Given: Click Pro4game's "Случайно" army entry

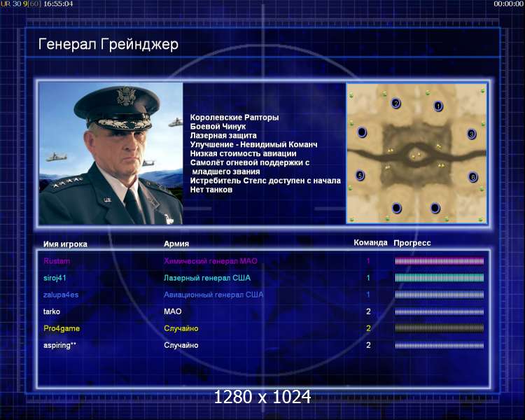Looking at the screenshot, I should pos(181,328).
